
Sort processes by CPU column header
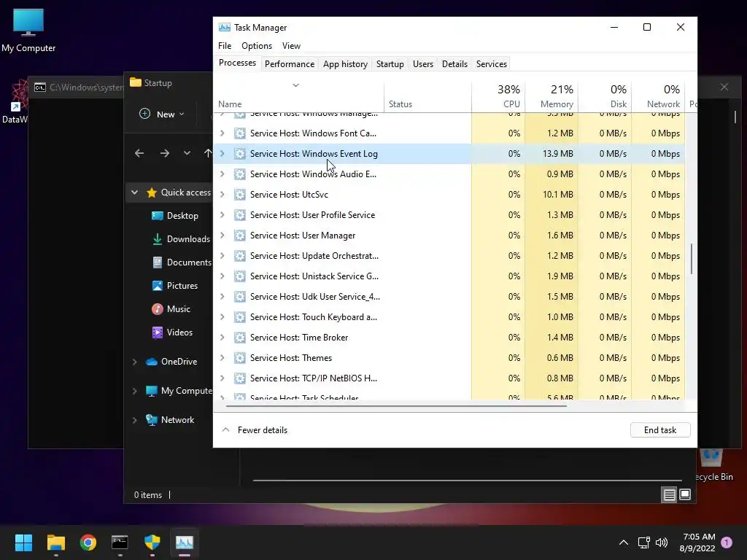coord(498,97)
